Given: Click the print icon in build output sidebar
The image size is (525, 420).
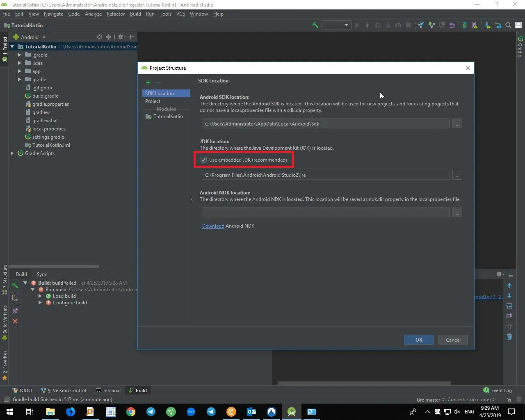Looking at the screenshot, I should pos(509,326).
